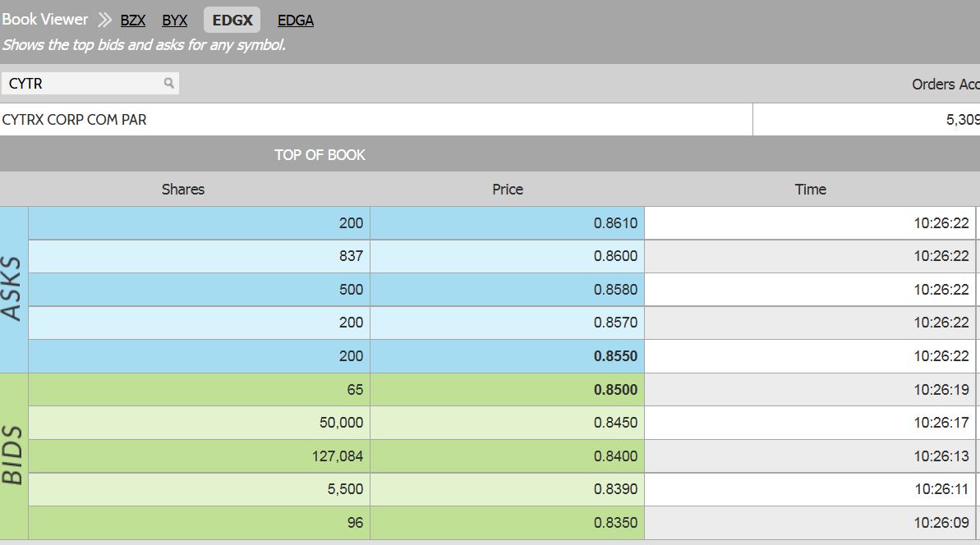Click the breadcrumb double-chevron icon
980x545 pixels.
(104, 20)
